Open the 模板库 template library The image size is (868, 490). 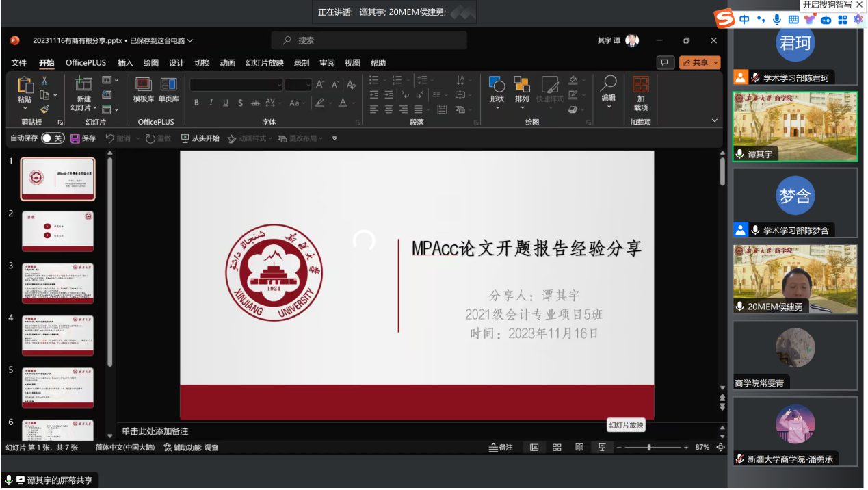[144, 90]
